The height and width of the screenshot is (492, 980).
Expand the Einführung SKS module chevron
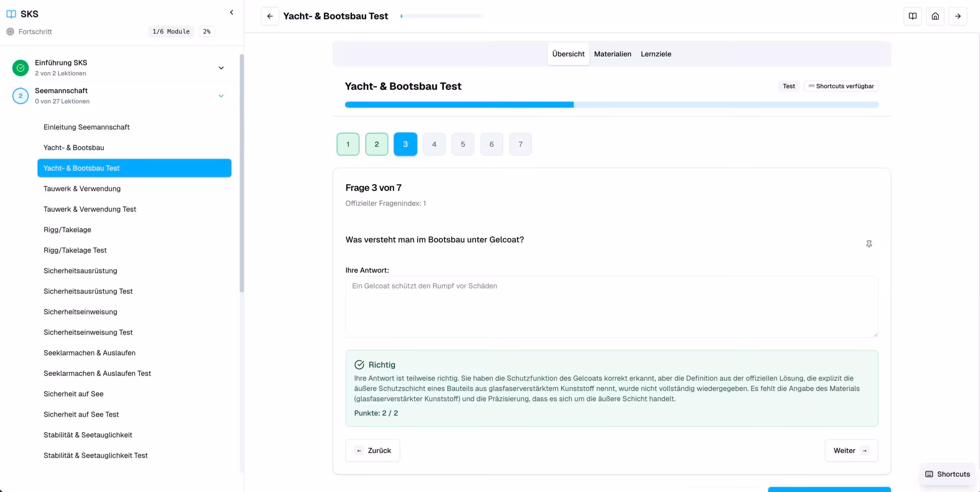point(221,68)
